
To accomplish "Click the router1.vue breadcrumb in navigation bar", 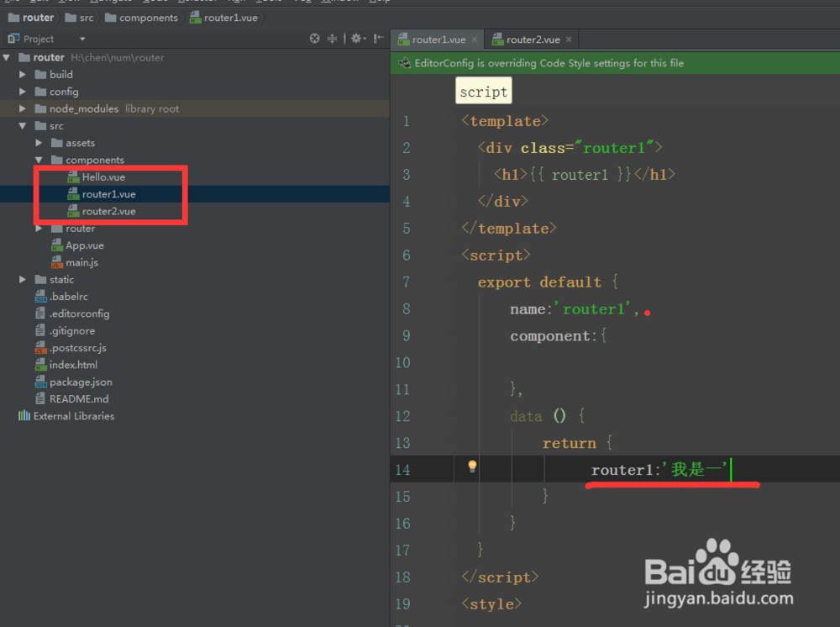I will click(x=224, y=18).
